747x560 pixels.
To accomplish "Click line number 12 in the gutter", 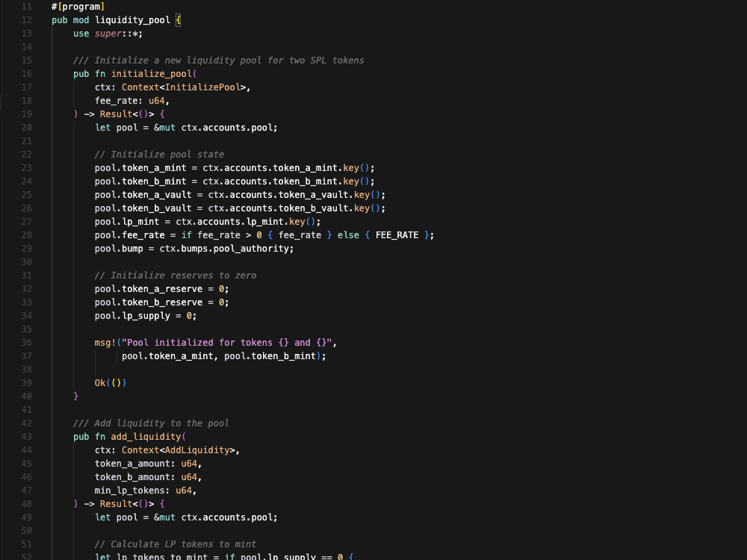I will [x=27, y=20].
